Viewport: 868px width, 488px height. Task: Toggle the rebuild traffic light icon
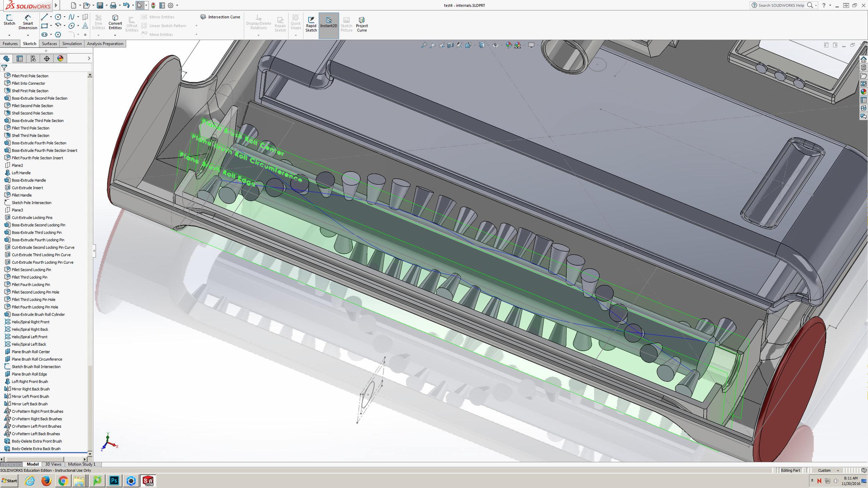153,5
